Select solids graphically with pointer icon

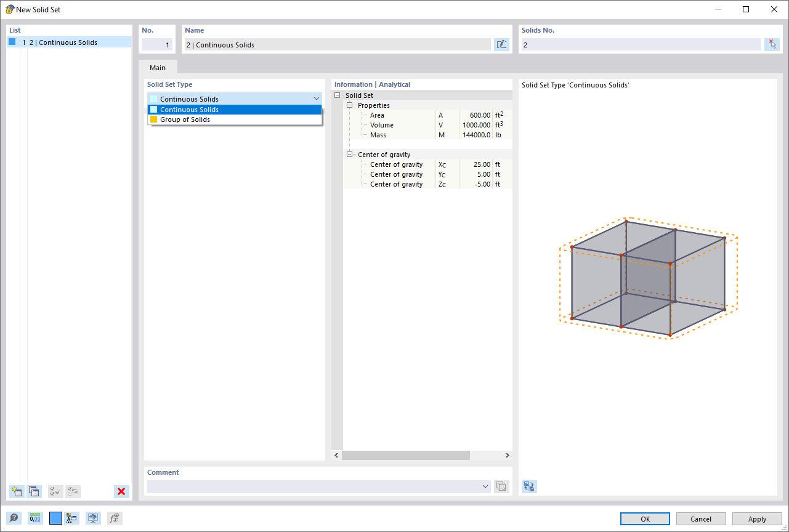(x=772, y=44)
